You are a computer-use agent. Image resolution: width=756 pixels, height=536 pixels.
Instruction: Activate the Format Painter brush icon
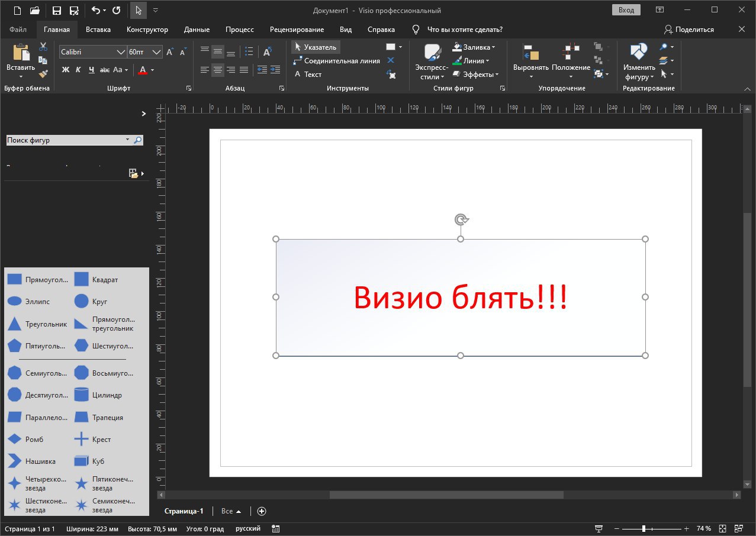pos(43,74)
